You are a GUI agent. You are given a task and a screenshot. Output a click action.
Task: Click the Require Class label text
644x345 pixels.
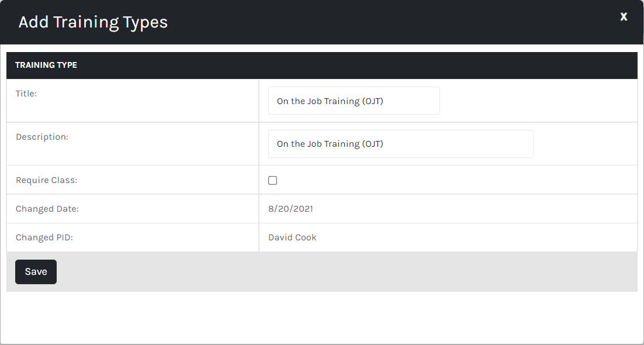(46, 180)
